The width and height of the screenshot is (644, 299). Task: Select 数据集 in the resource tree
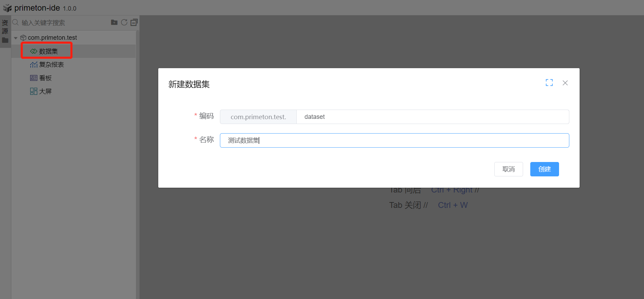click(x=48, y=51)
